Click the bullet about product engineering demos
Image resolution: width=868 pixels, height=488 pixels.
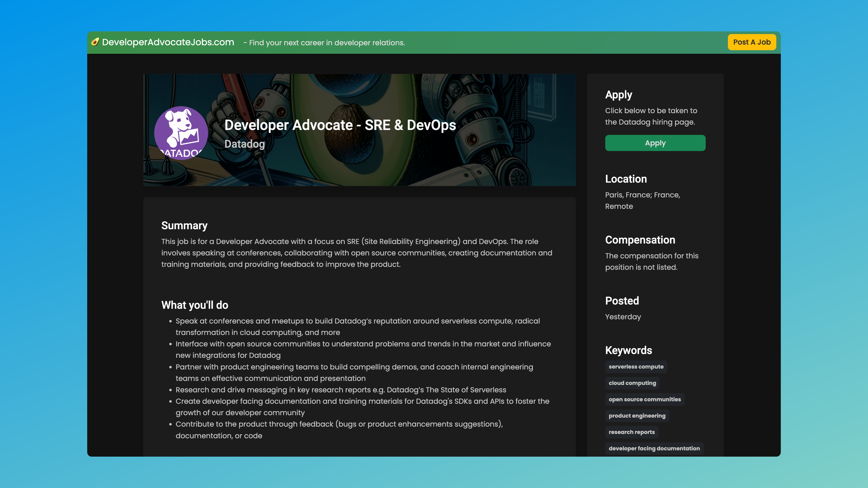pos(354,372)
